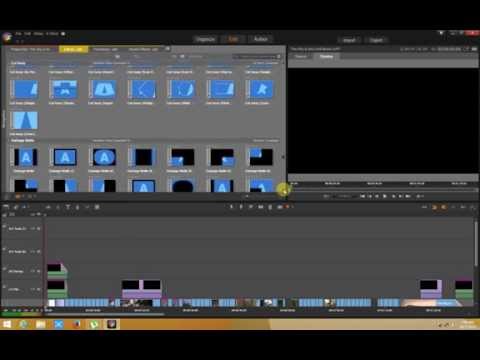The height and width of the screenshot is (360, 480).
Task: Step one frame back in the player
Action: (x=377, y=196)
